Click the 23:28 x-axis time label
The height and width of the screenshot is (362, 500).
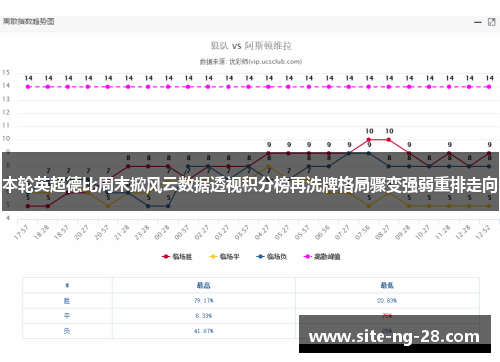(142, 232)
